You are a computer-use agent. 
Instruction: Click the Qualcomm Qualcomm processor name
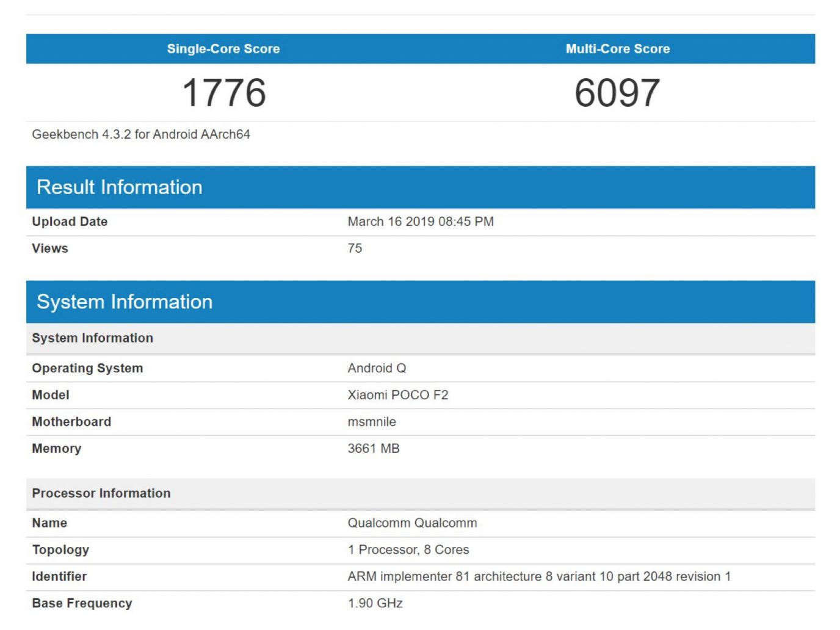(x=412, y=523)
